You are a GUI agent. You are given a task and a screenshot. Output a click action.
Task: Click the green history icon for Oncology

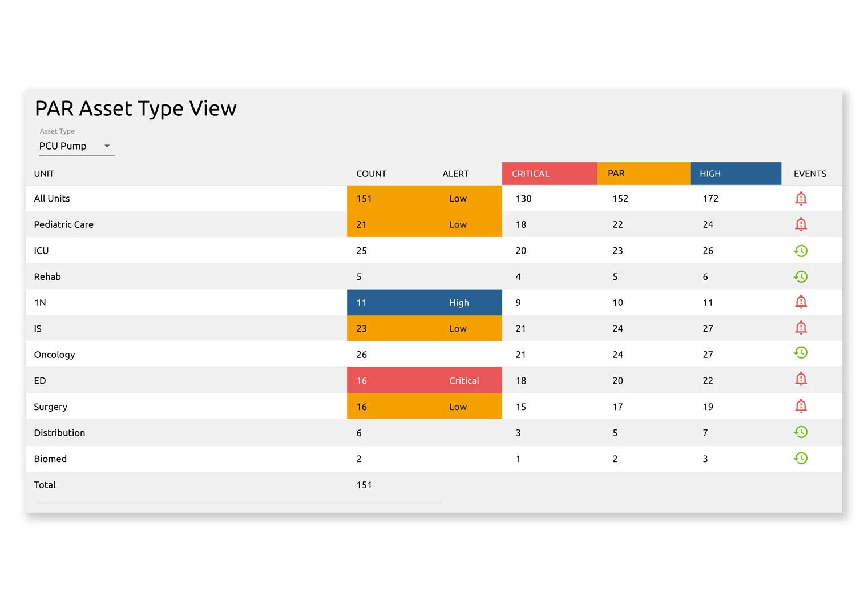pos(801,352)
